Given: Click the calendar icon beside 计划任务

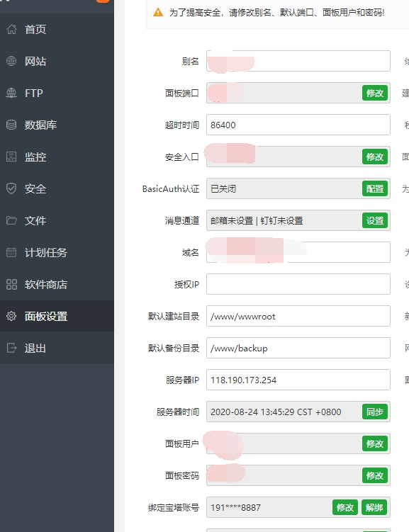Looking at the screenshot, I should coord(11,252).
